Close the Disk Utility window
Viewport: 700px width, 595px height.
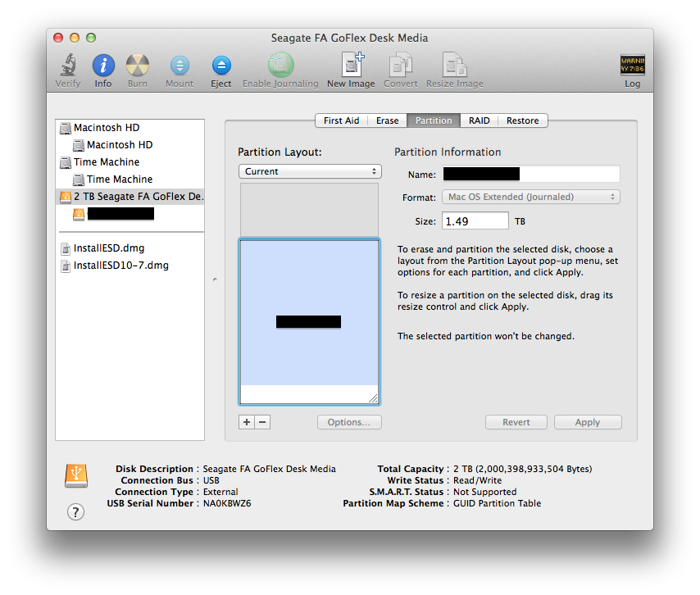[x=58, y=38]
